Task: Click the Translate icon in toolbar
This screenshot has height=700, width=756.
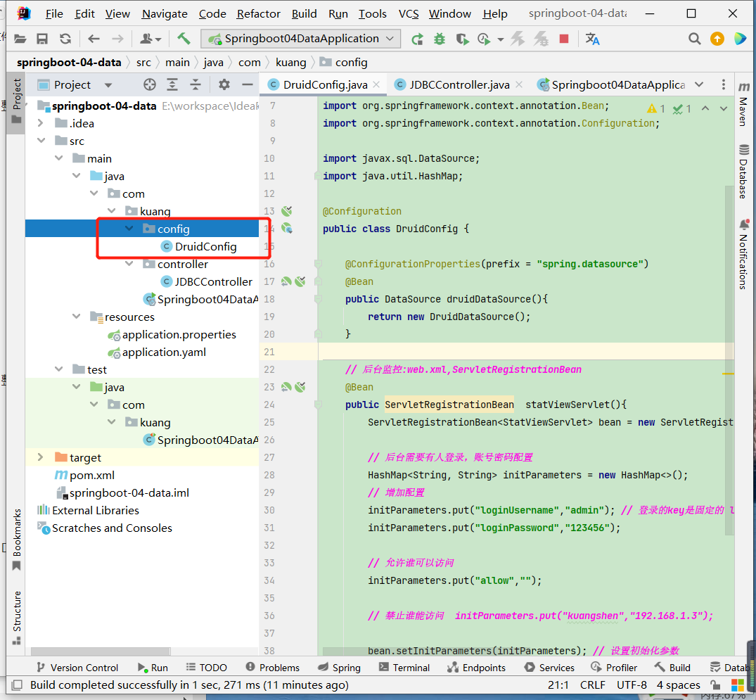Action: [592, 39]
